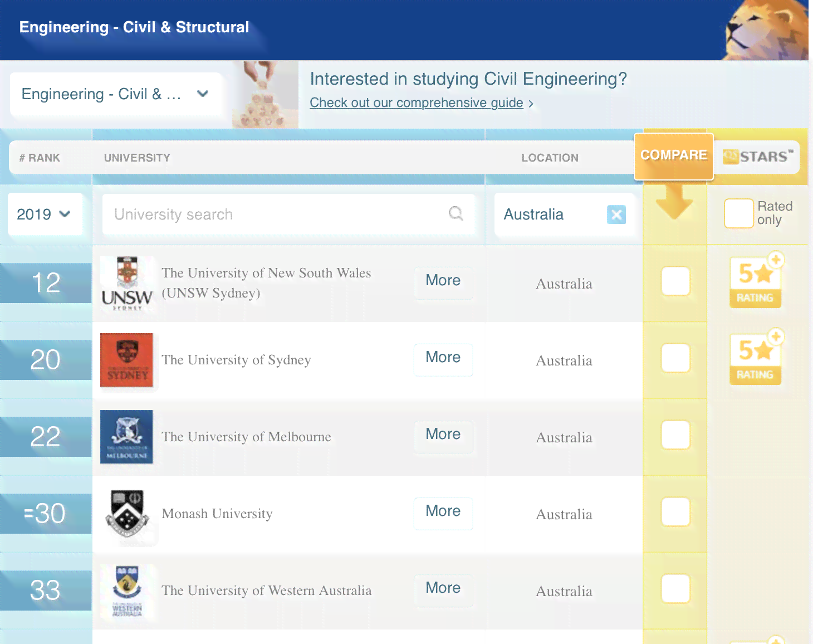Open Monash University crest logo
The width and height of the screenshot is (813, 644).
pyautogui.click(x=127, y=514)
